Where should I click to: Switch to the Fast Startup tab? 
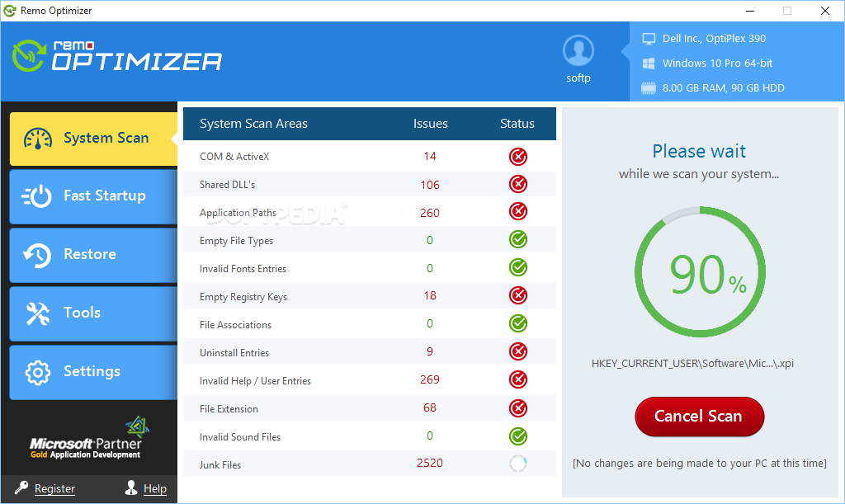[x=93, y=196]
